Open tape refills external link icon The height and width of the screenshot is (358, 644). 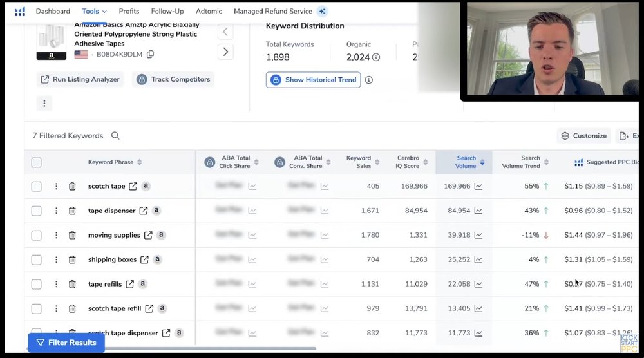[130, 284]
